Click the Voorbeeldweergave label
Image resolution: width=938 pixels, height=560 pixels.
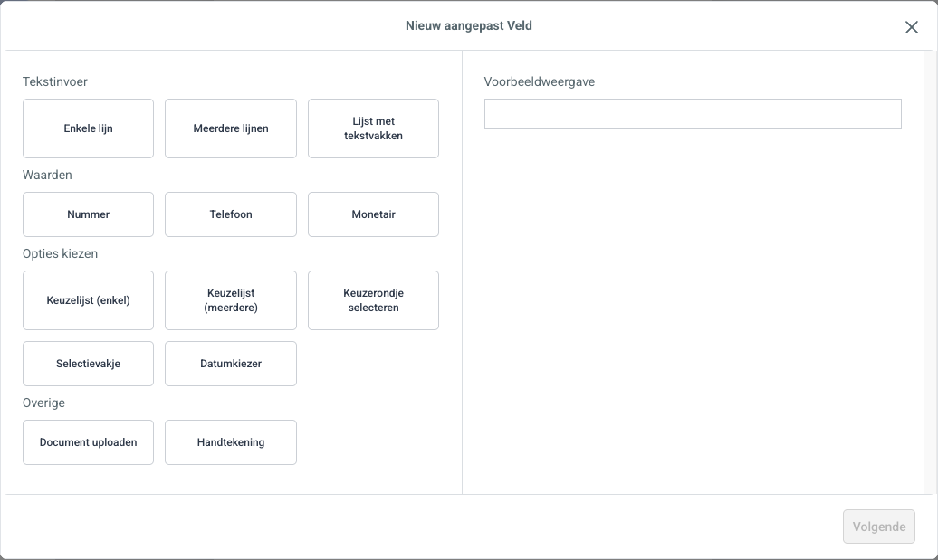click(540, 81)
